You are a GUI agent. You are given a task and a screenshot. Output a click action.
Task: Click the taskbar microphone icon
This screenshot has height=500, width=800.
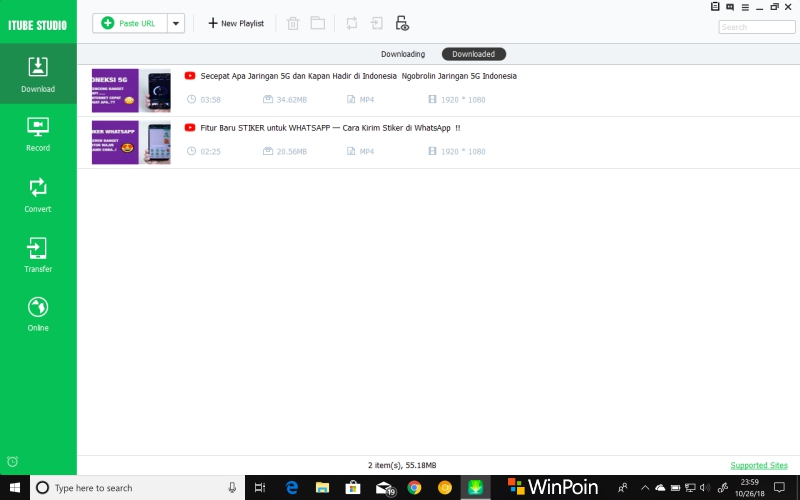tap(232, 488)
